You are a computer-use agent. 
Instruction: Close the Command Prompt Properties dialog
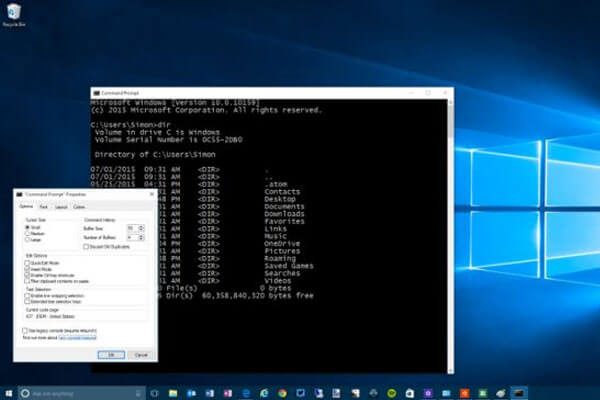click(152, 194)
